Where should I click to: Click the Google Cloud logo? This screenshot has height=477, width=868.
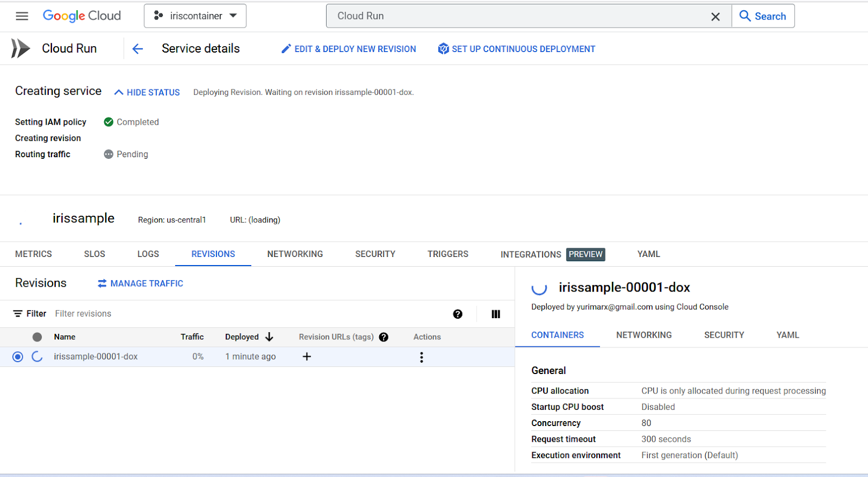pos(82,16)
